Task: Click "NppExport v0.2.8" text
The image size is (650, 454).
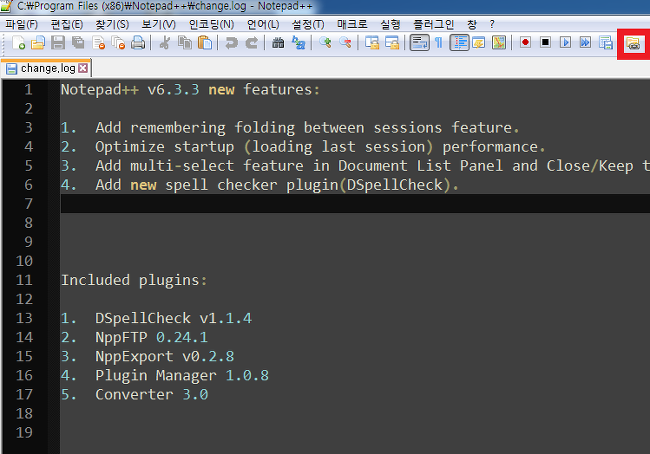Action: click(165, 356)
